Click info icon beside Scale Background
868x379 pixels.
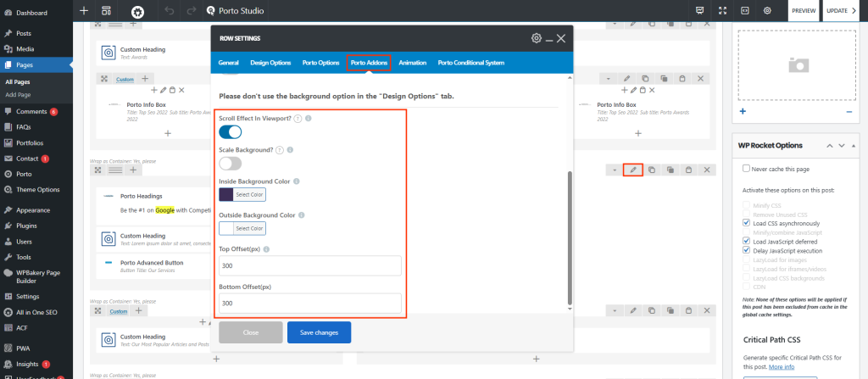290,149
